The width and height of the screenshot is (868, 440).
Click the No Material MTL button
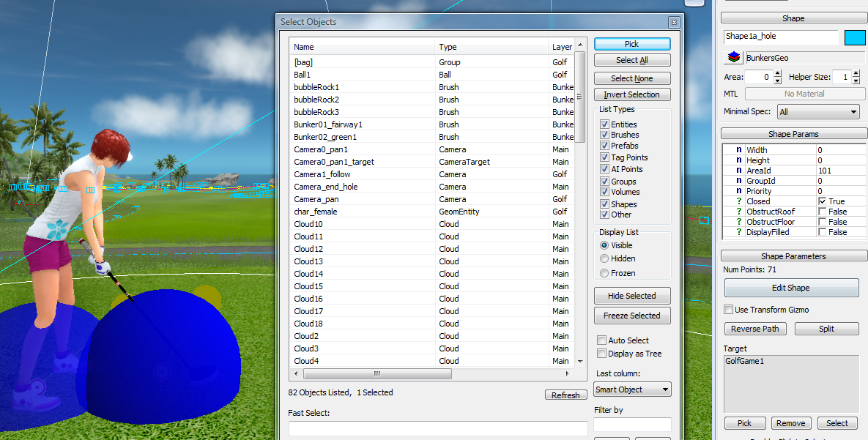(804, 94)
